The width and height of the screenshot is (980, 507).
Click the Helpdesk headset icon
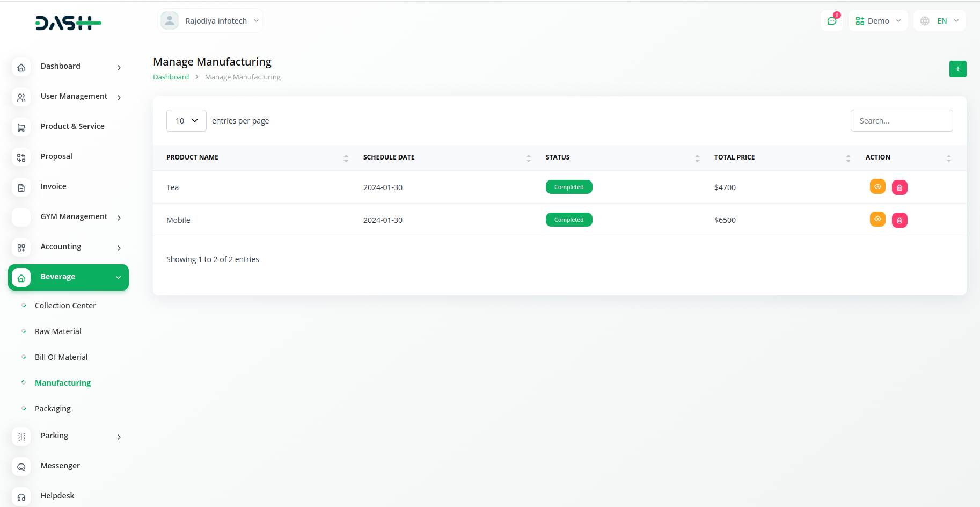click(x=21, y=497)
